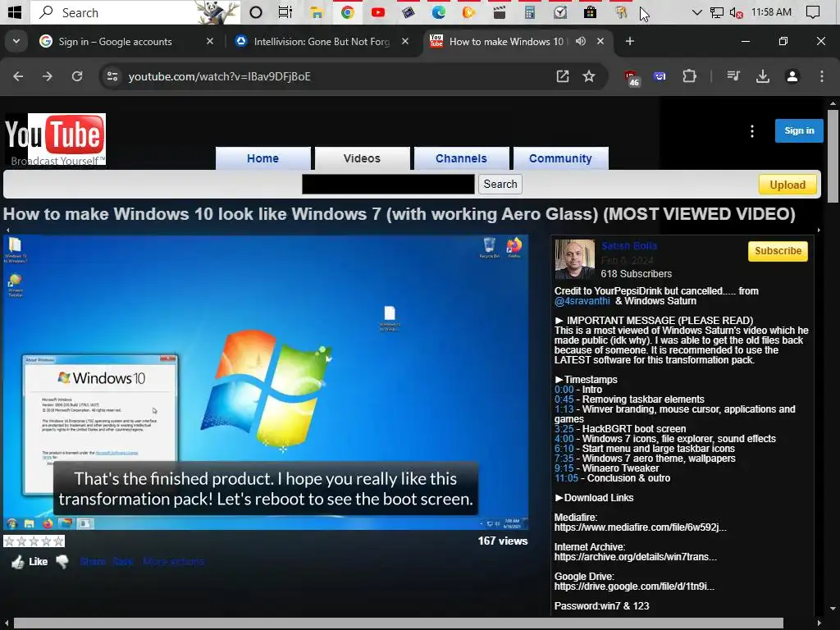The image size is (840, 630).
Task: Open the @4sravanthi channel link
Action: 582,301
